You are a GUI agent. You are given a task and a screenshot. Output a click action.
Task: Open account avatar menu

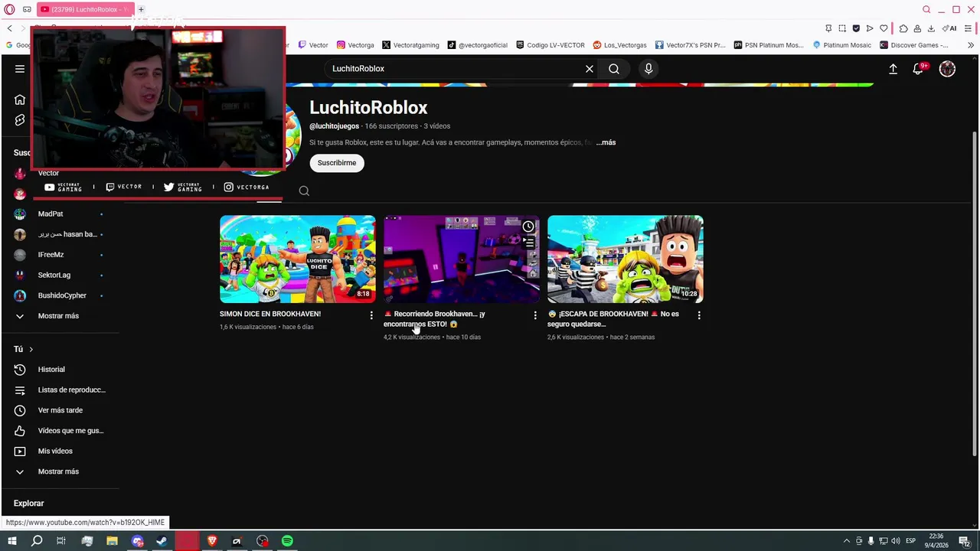pos(947,69)
